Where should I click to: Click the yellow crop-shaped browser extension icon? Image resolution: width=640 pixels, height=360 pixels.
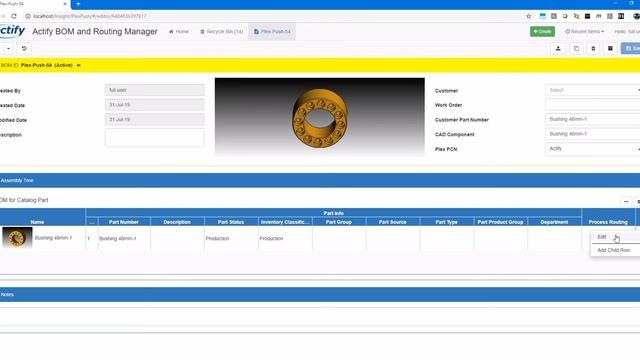[576, 16]
